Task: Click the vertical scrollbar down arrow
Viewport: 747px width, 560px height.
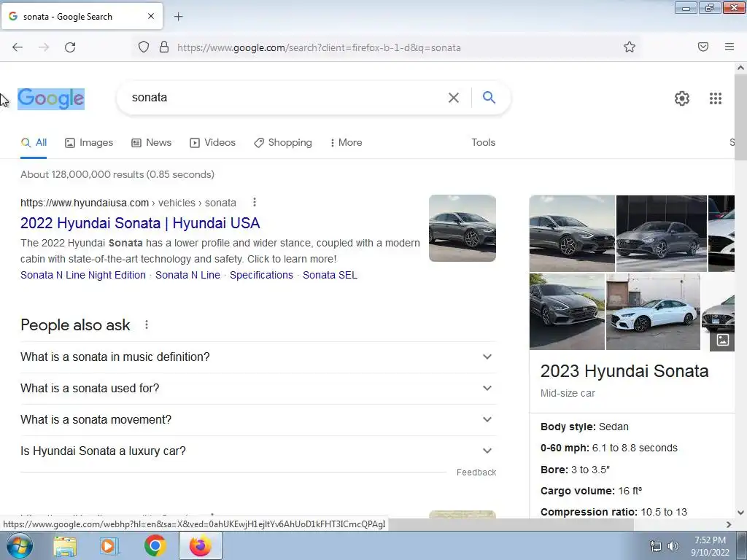Action: tap(740, 513)
